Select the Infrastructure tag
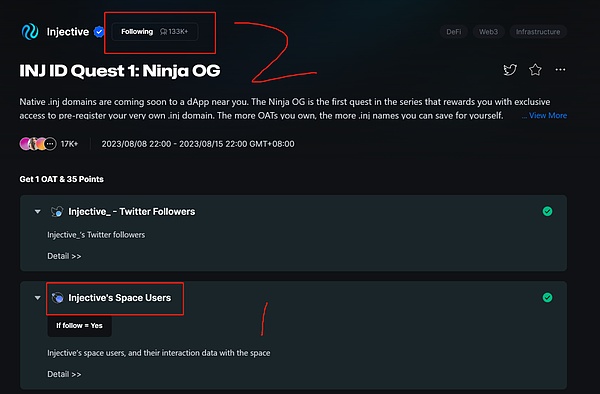The height and width of the screenshot is (394, 600). coord(538,32)
